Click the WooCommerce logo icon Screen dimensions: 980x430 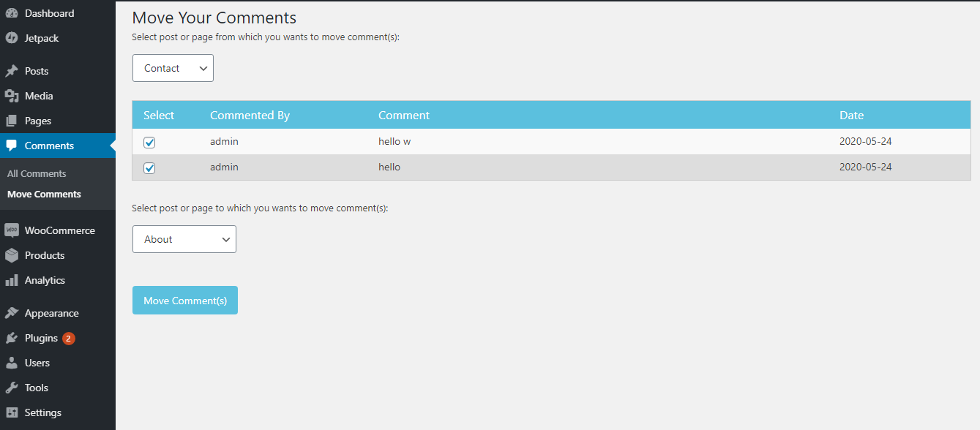12,230
